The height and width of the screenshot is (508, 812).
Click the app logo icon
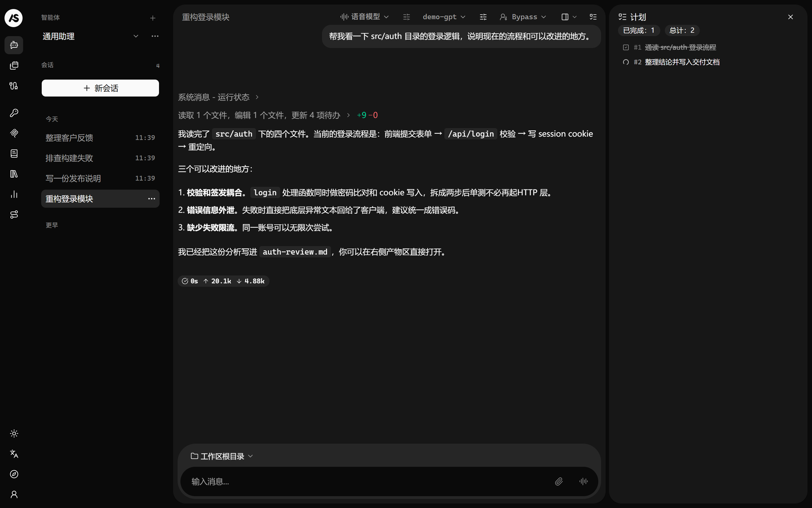pyautogui.click(x=14, y=18)
